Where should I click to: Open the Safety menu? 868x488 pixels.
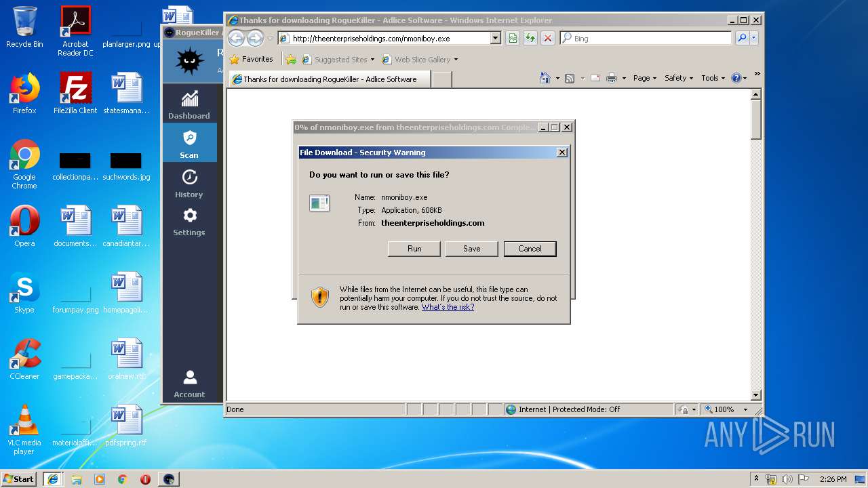679,78
